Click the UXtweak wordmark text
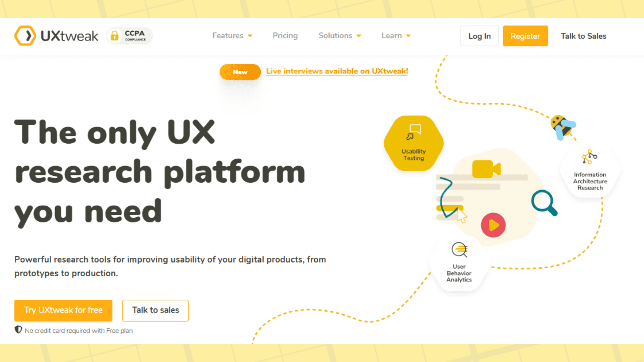Screen dimensions: 644x362 69,36
